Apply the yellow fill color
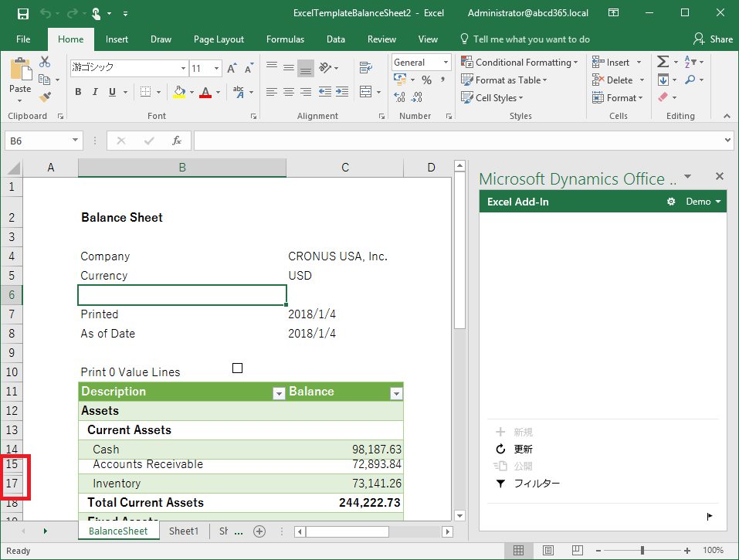 pyautogui.click(x=179, y=91)
